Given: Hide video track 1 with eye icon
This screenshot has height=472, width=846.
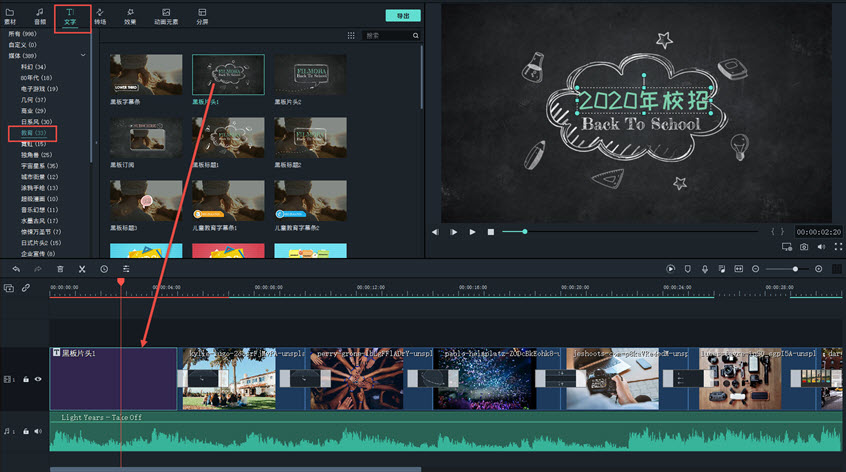Looking at the screenshot, I should click(x=38, y=379).
